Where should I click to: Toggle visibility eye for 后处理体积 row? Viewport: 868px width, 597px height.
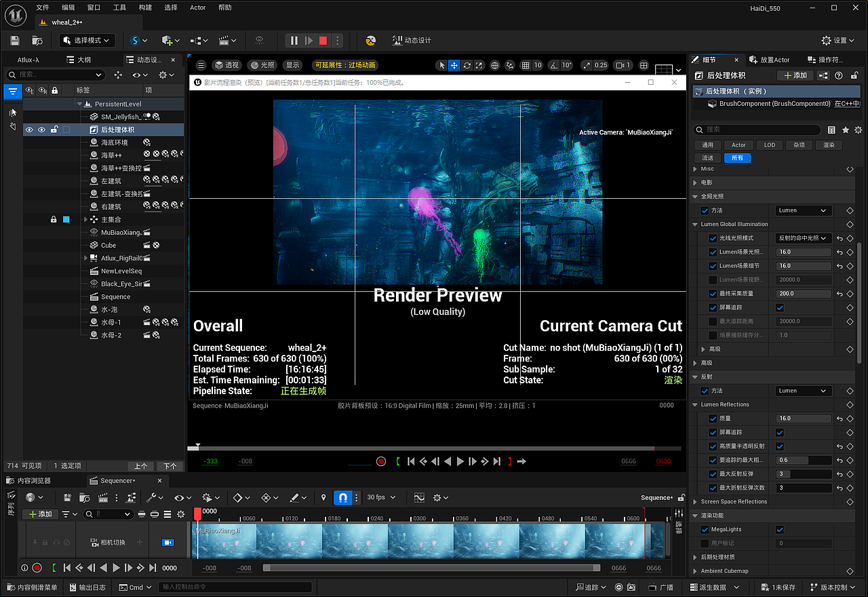coord(29,130)
